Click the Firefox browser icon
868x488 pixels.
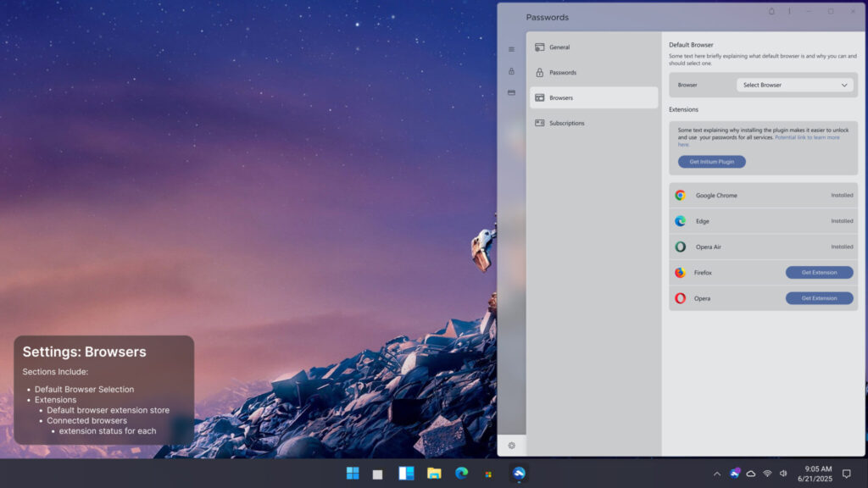682,272
